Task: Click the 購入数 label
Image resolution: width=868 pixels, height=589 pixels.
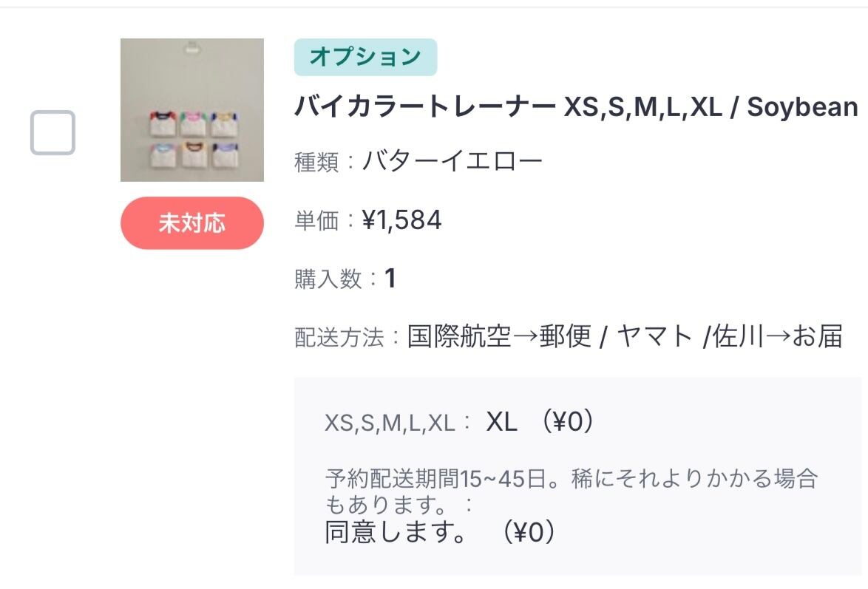Action: tap(328, 279)
